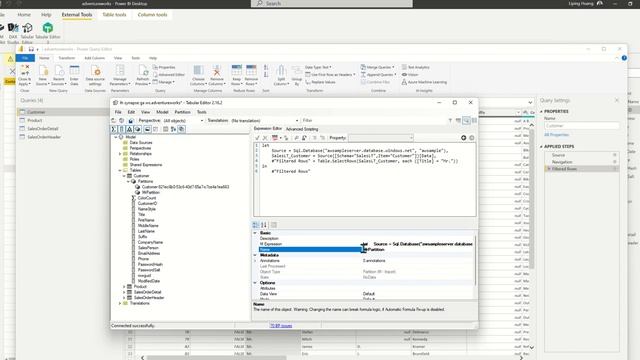Open File menu in Tabular Editor

pos(118,112)
